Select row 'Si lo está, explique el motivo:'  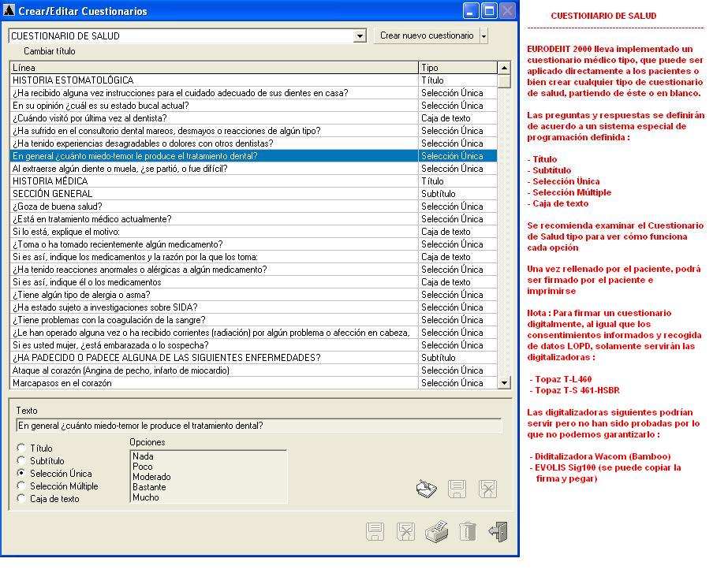(x=253, y=232)
